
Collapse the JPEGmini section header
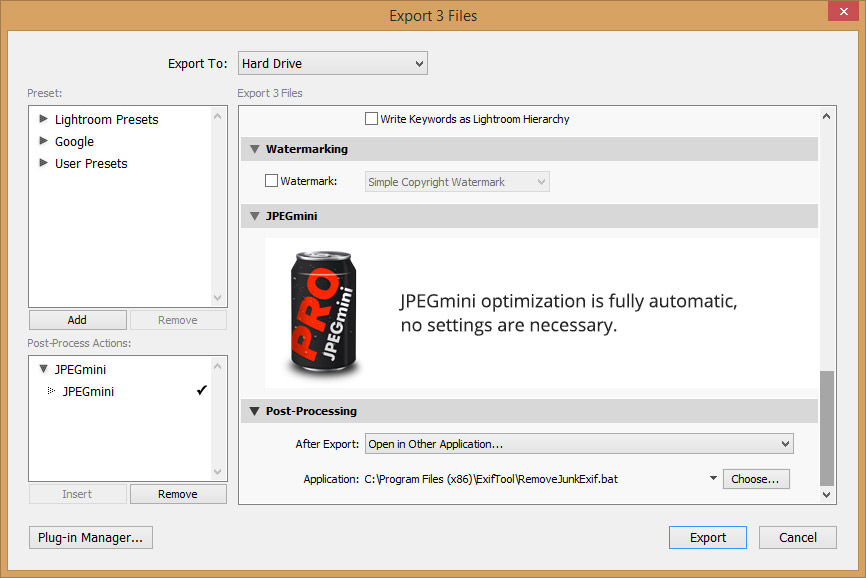coord(255,215)
